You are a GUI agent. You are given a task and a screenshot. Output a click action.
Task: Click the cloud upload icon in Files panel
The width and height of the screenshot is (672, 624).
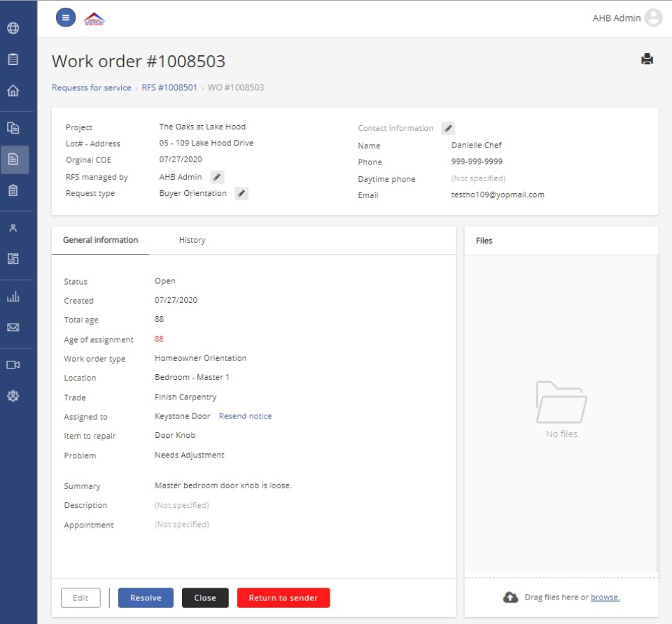[510, 597]
